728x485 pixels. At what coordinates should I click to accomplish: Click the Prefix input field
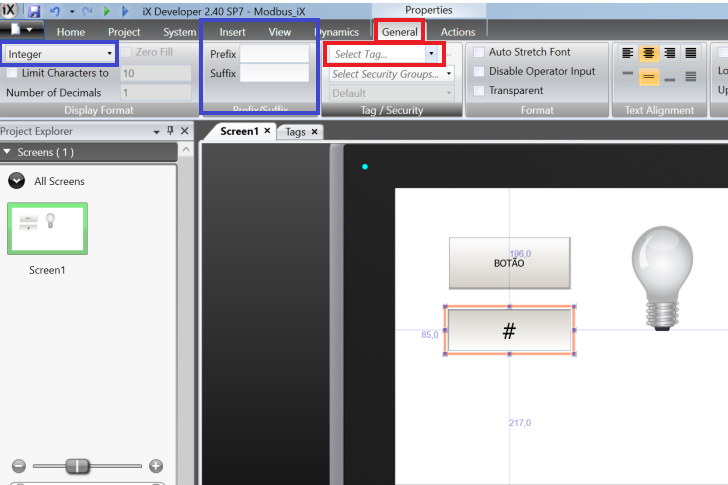click(x=274, y=54)
